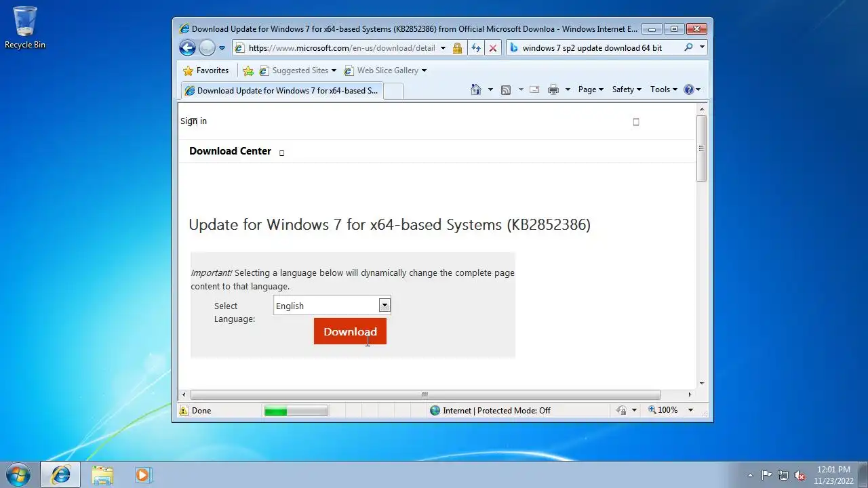Click the security lock icon
The width and height of the screenshot is (868, 488).
coord(457,48)
